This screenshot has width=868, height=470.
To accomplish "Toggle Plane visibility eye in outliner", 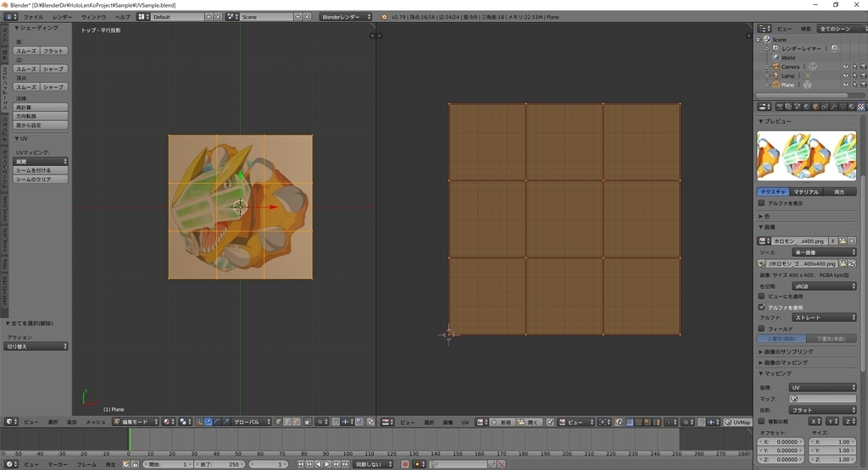I will 845,85.
